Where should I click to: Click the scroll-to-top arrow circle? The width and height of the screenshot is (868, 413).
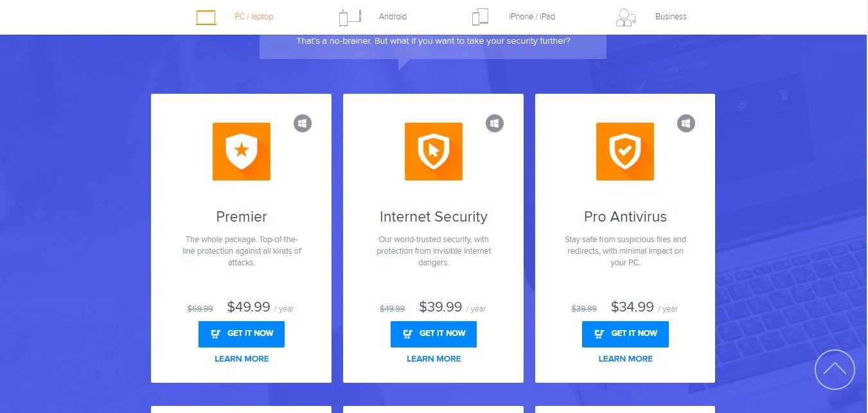pos(835,369)
